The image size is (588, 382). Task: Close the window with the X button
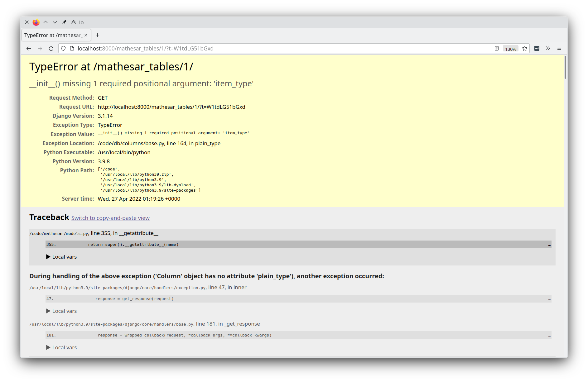pos(27,22)
